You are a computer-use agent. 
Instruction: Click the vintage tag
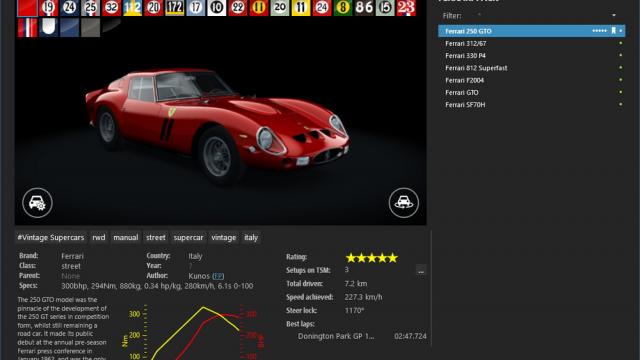click(x=224, y=238)
